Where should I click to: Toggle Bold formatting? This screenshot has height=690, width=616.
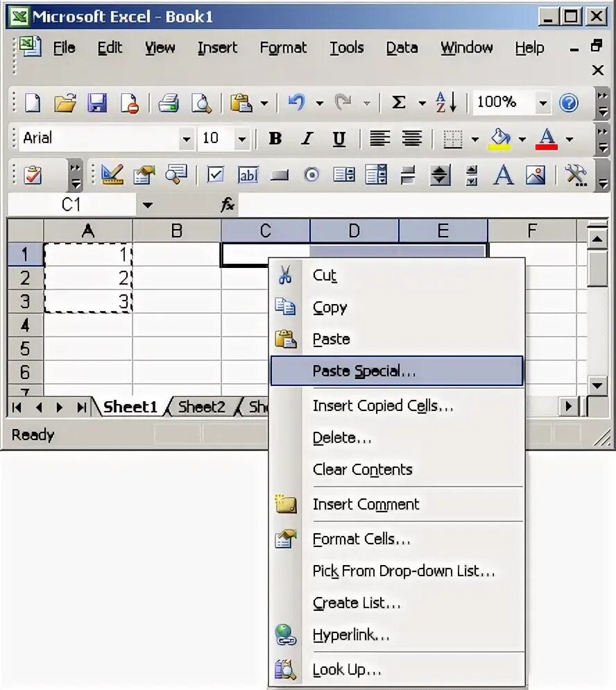(x=275, y=139)
